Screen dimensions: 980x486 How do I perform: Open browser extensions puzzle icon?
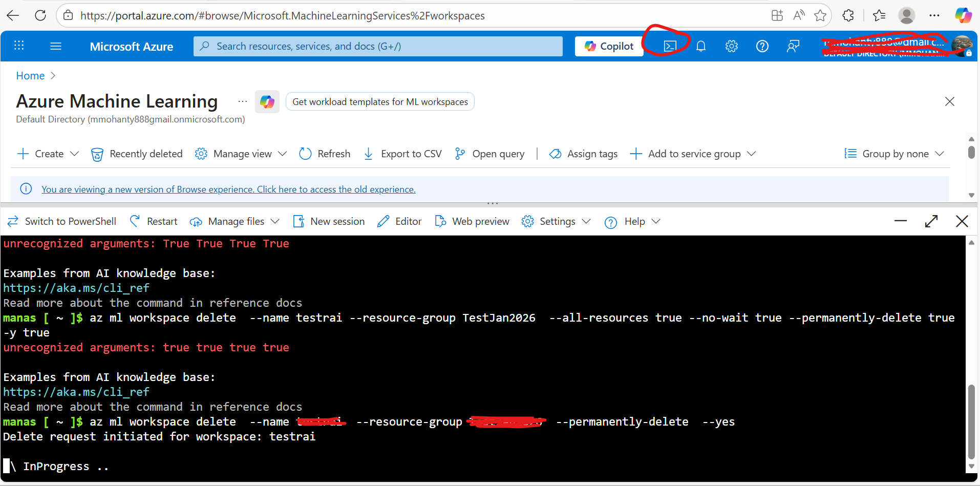point(848,15)
